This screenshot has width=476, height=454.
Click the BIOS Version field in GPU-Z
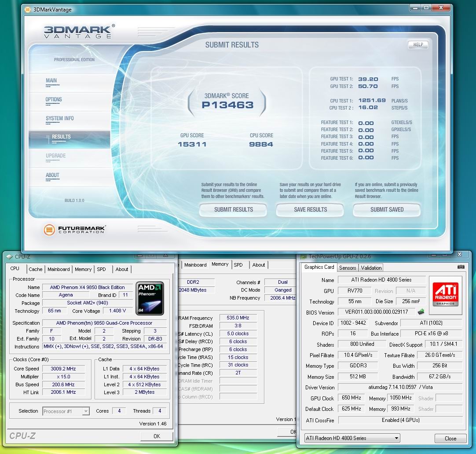point(377,311)
